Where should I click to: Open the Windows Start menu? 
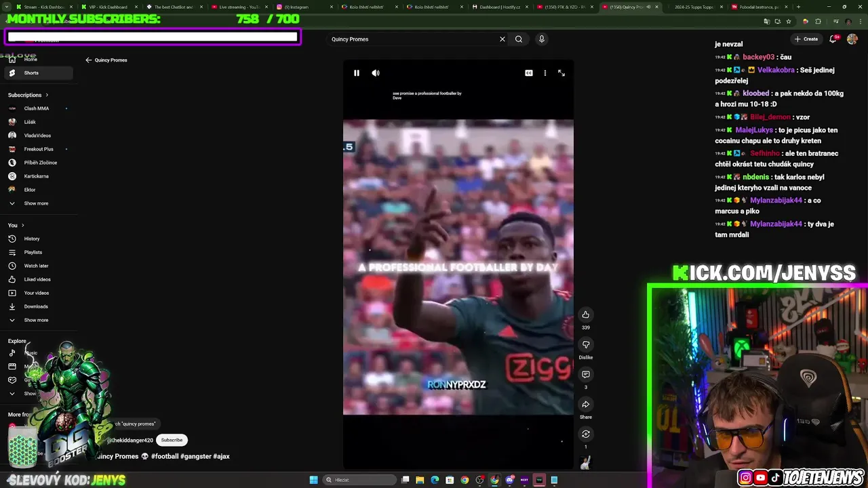coord(313,480)
